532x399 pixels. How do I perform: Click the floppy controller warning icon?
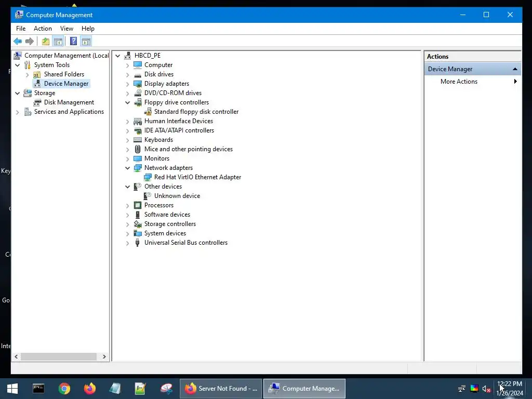[148, 112]
